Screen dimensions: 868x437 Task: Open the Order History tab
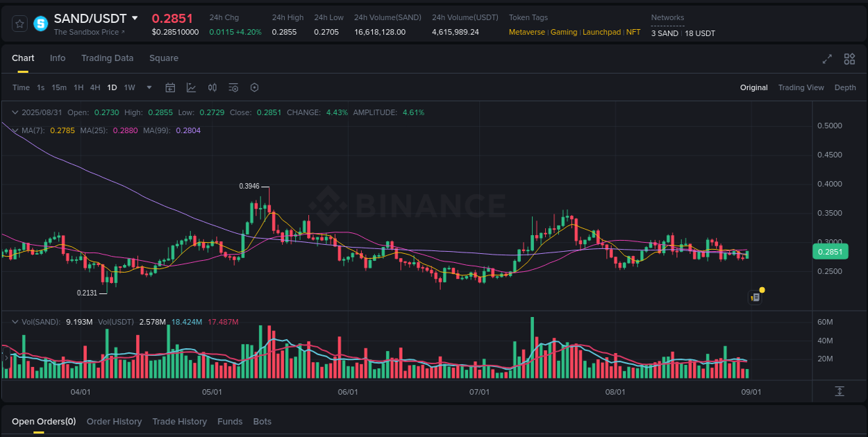[114, 421]
